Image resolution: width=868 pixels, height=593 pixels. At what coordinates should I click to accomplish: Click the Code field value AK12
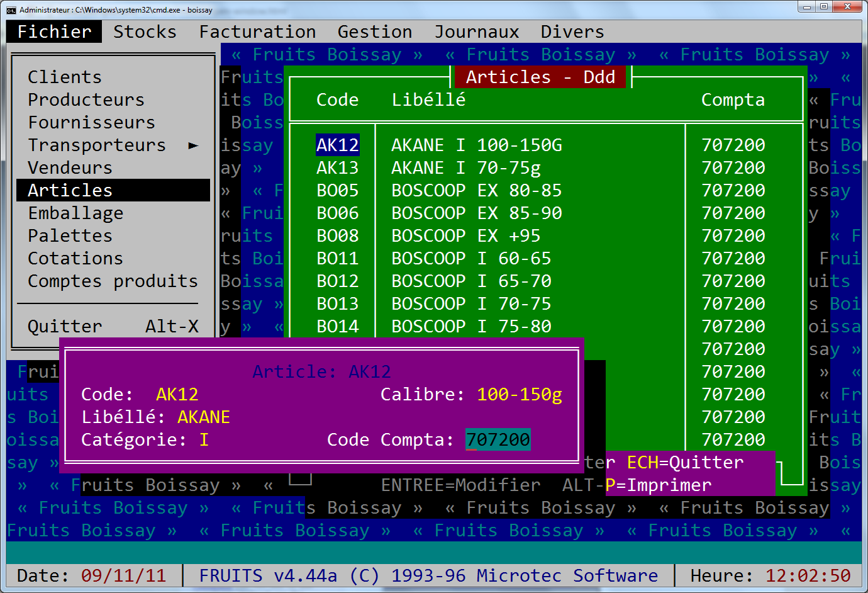(177, 394)
